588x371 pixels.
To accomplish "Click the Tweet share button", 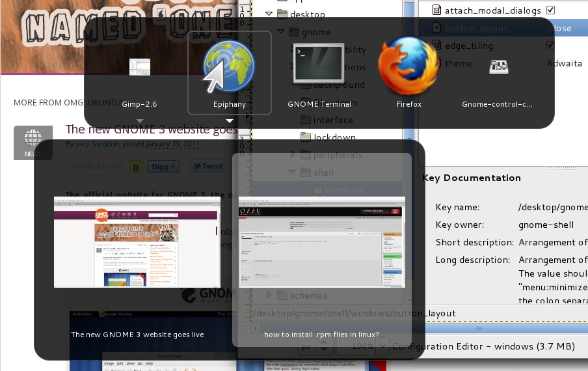I will (208, 166).
